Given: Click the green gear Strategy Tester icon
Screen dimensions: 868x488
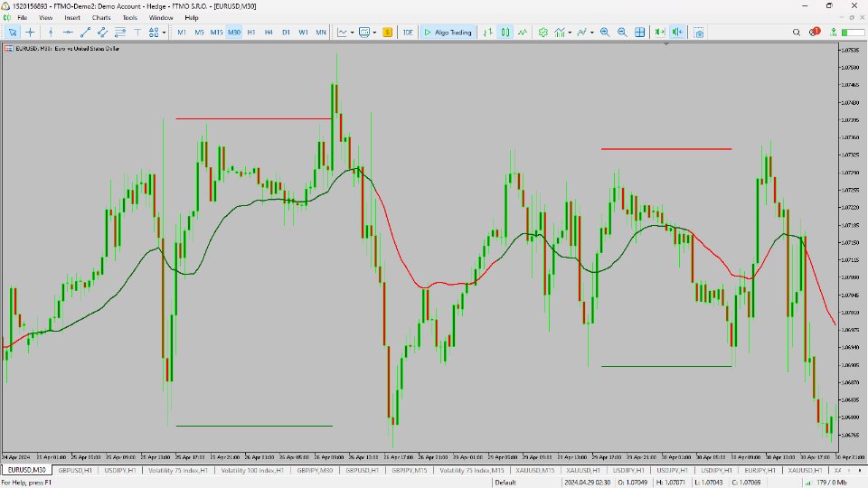Looking at the screenshot, I should pos(543,33).
